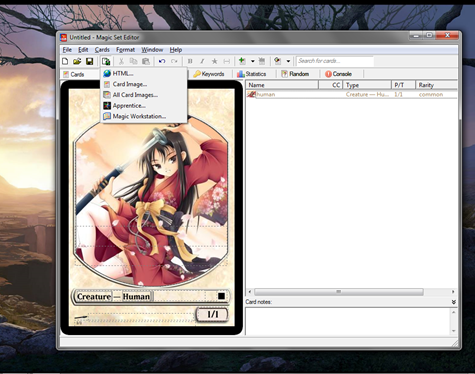Click card notes scroll up arrow

coord(453,312)
